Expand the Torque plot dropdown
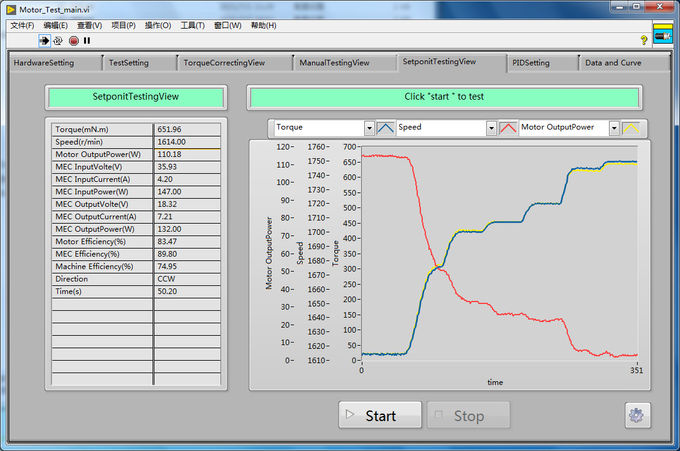Image resolution: width=680 pixels, height=451 pixels. (x=368, y=128)
